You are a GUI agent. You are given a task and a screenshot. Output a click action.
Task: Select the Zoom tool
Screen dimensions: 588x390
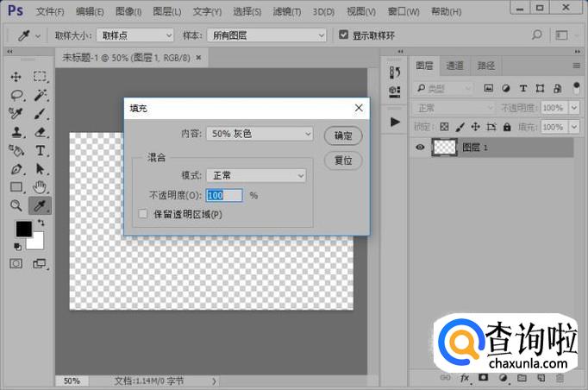16,205
